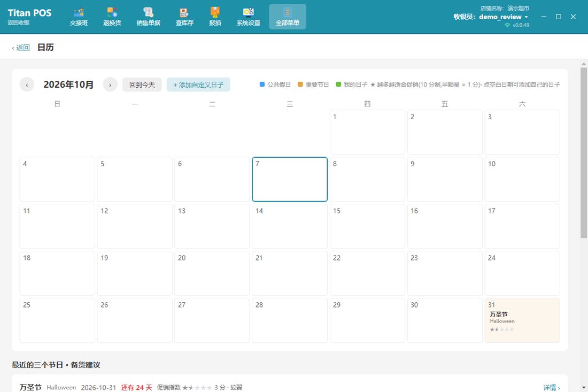The width and height of the screenshot is (588, 392).
Task: Open the 系统设置 system settings icon
Action: tap(248, 17)
